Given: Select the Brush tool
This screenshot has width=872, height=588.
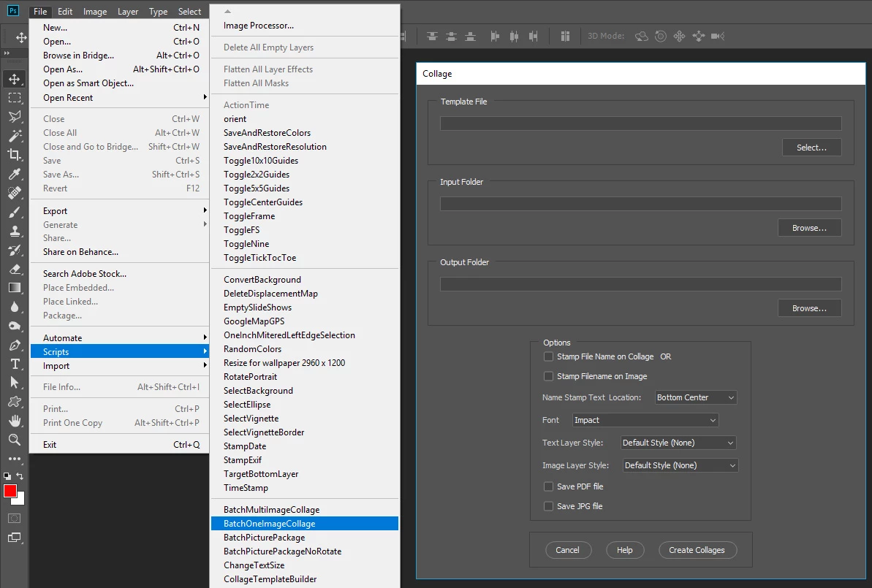Looking at the screenshot, I should 15,212.
